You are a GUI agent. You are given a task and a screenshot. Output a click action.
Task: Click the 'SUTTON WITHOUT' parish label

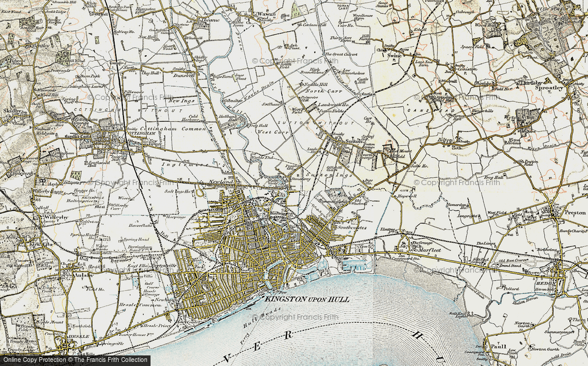[316, 123]
